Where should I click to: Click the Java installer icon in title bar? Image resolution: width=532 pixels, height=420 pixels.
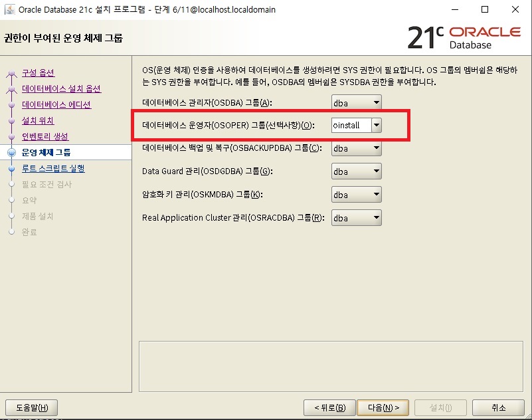click(9, 9)
